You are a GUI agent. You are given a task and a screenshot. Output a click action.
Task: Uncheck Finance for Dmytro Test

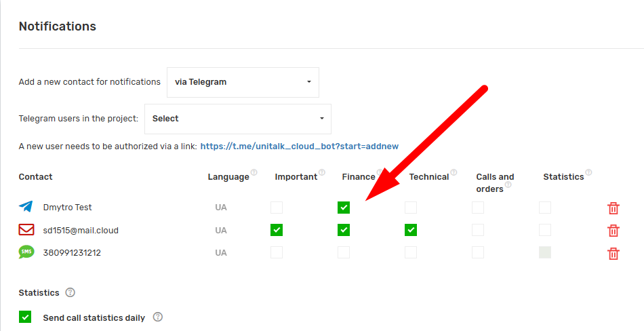coord(344,208)
